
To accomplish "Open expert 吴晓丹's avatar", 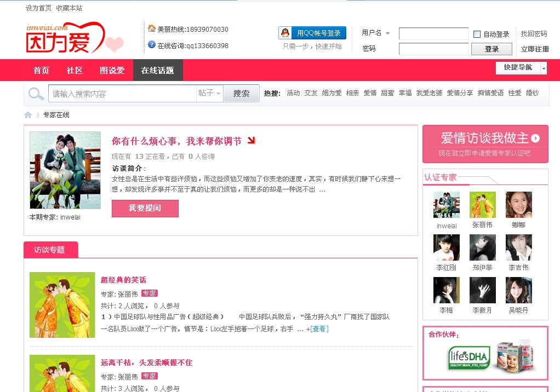I will [519, 290].
